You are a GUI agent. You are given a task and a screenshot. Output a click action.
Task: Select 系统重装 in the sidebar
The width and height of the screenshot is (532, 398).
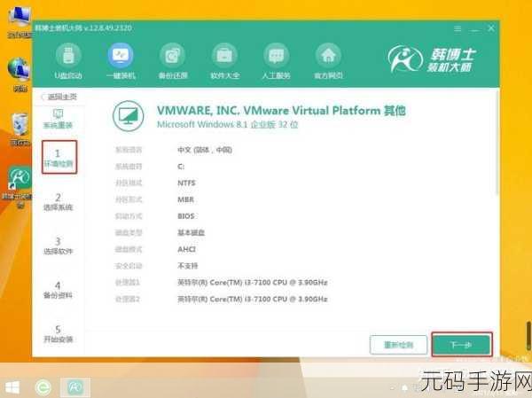[x=58, y=119]
